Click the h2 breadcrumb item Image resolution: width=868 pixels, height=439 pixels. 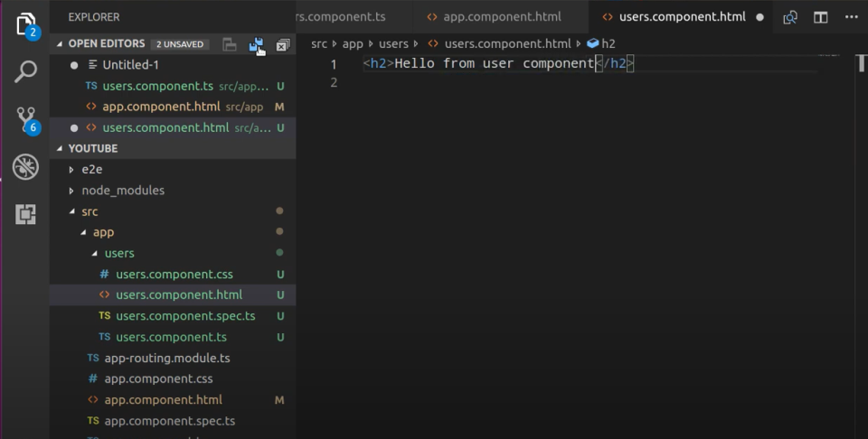(x=608, y=43)
